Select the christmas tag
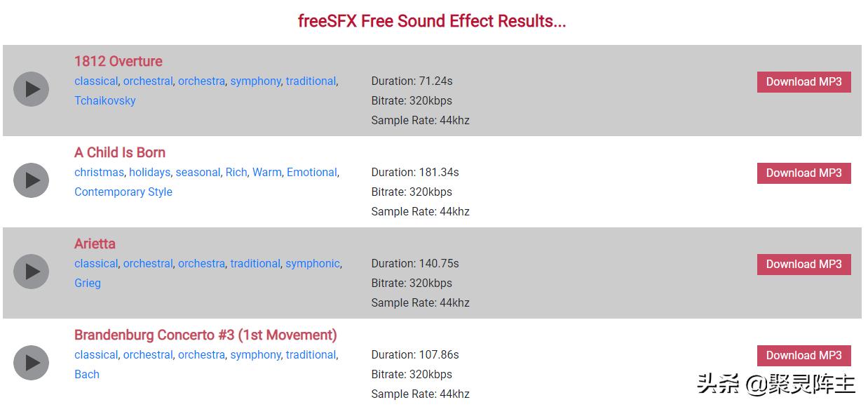The image size is (868, 407). (99, 172)
